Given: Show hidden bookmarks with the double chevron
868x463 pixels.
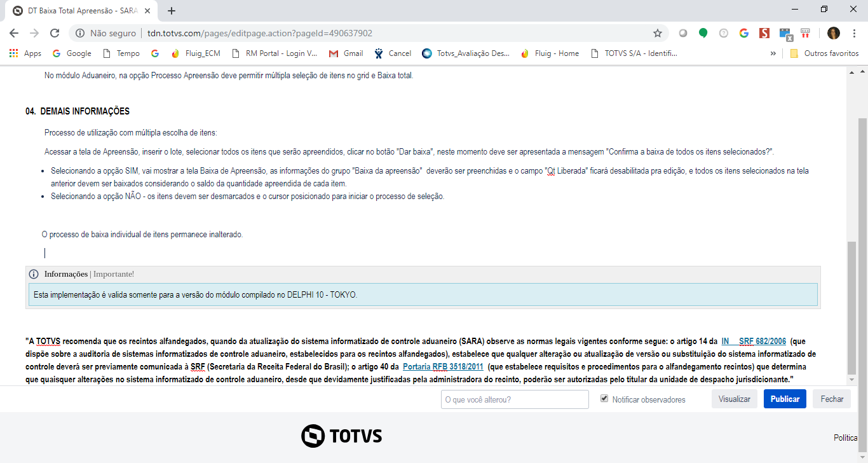Looking at the screenshot, I should pyautogui.click(x=773, y=53).
